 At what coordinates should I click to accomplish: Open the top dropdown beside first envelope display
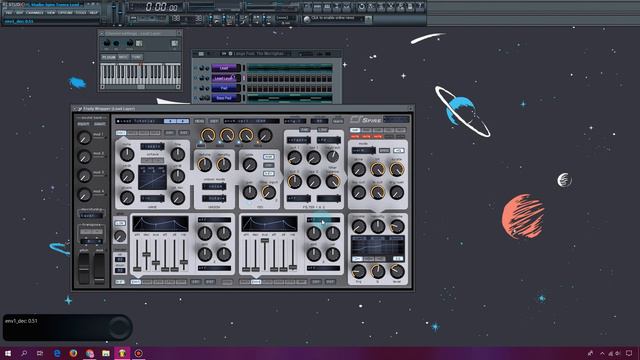[214, 220]
